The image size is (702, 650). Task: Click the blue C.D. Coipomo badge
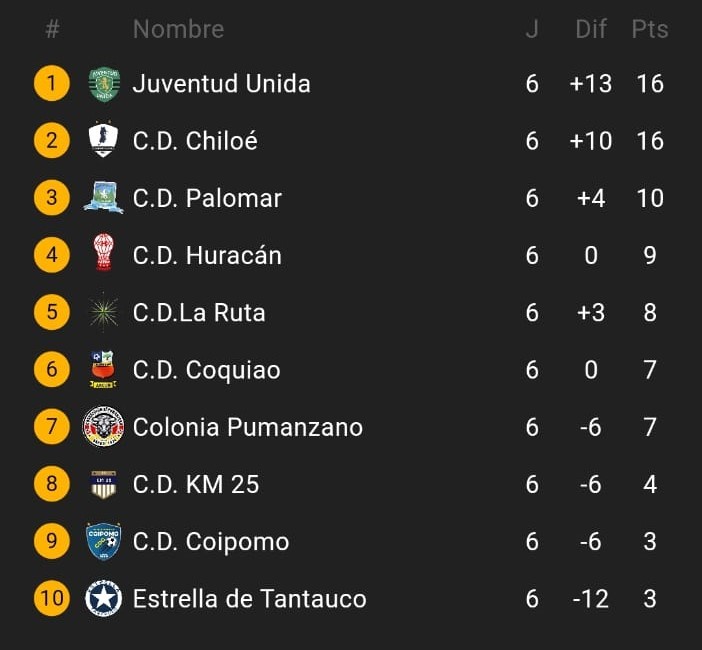(x=103, y=541)
